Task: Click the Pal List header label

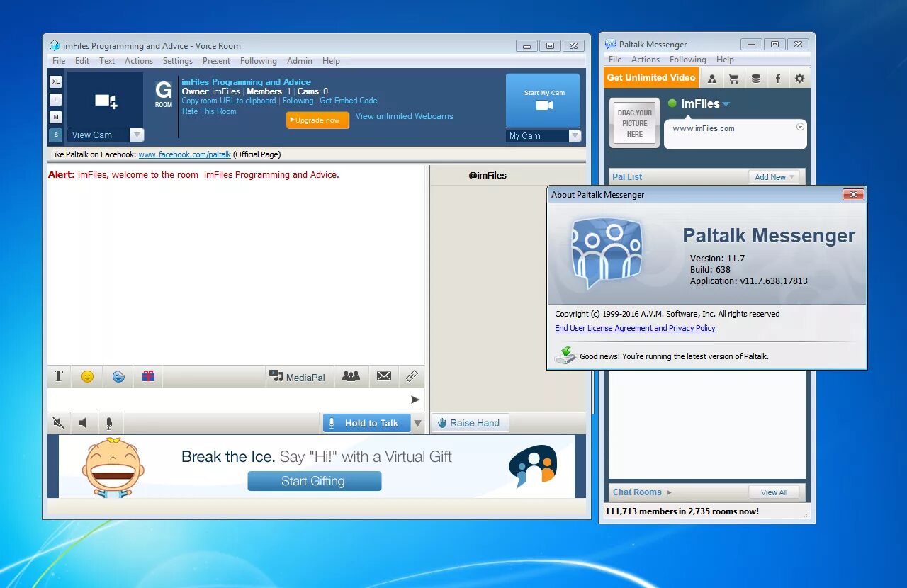Action: pos(627,177)
